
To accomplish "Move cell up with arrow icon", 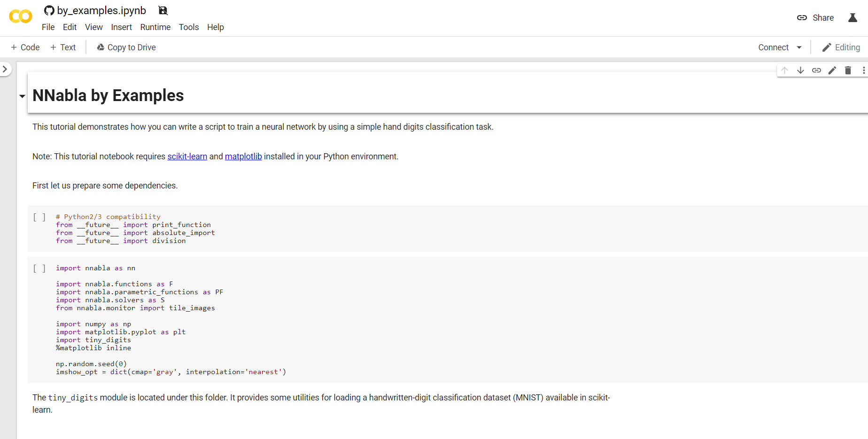I will pyautogui.click(x=784, y=71).
